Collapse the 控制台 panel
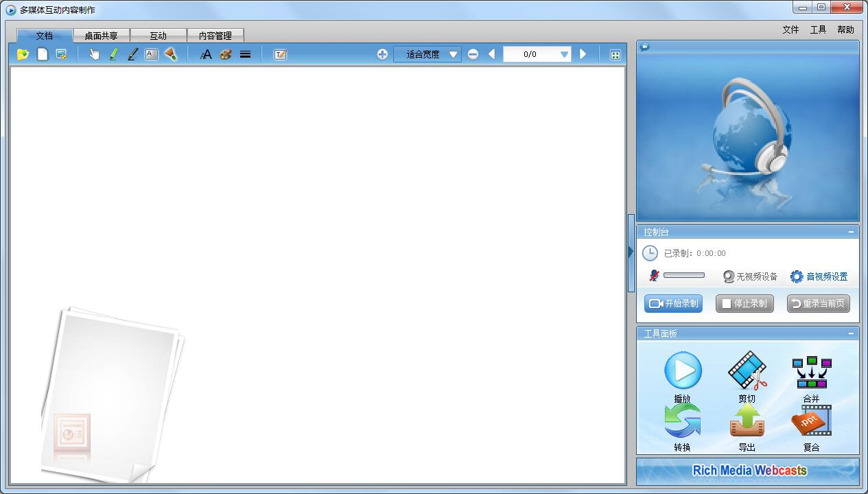The image size is (868, 494). [x=851, y=232]
